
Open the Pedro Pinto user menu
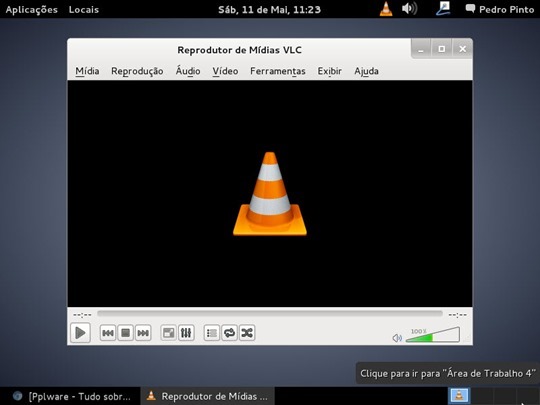pos(500,9)
